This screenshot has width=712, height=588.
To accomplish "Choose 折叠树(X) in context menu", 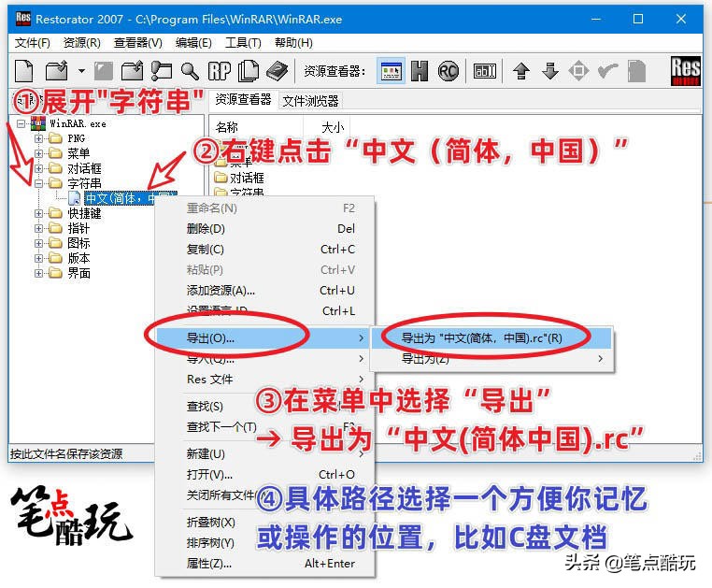I will (x=265, y=523).
